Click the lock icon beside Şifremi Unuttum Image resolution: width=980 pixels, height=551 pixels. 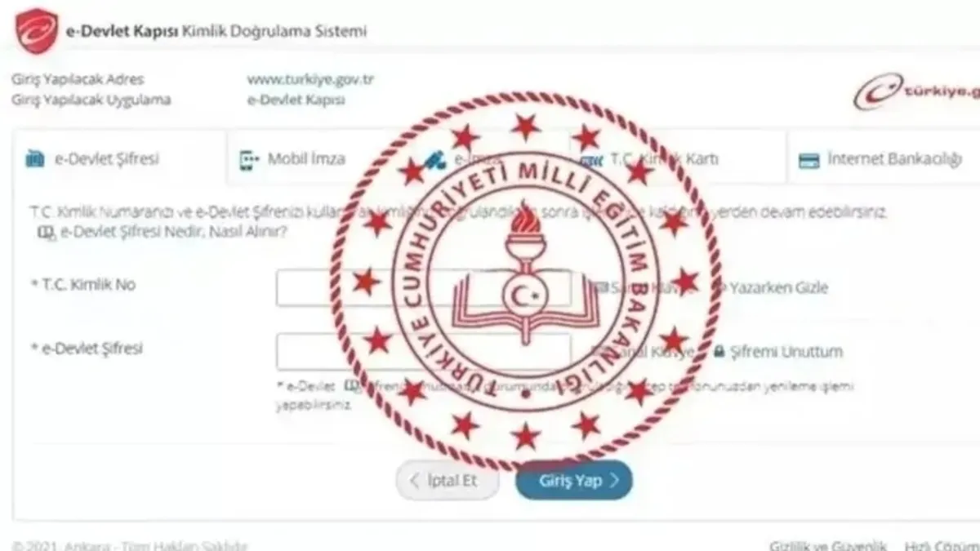click(719, 352)
